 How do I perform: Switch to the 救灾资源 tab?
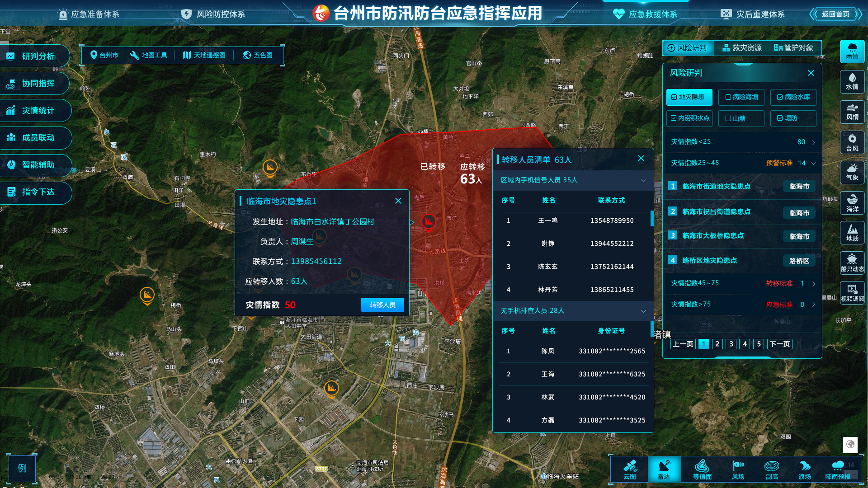click(x=742, y=48)
